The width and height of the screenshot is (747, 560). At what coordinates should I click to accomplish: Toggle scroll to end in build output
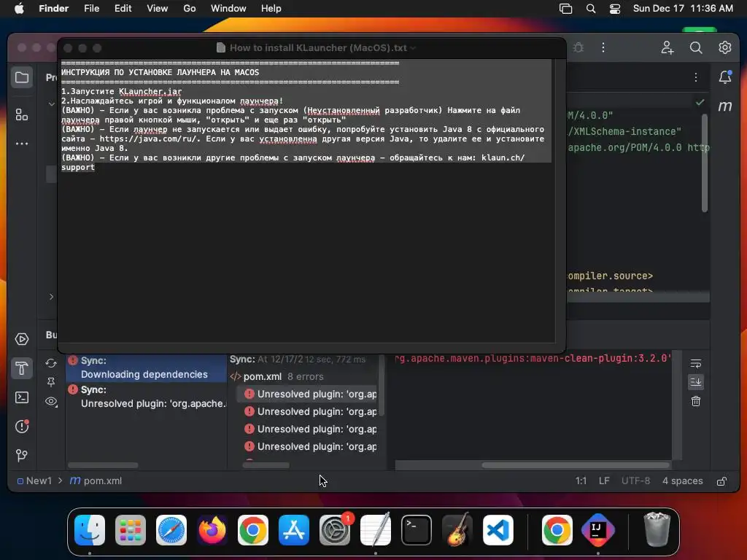(x=696, y=382)
